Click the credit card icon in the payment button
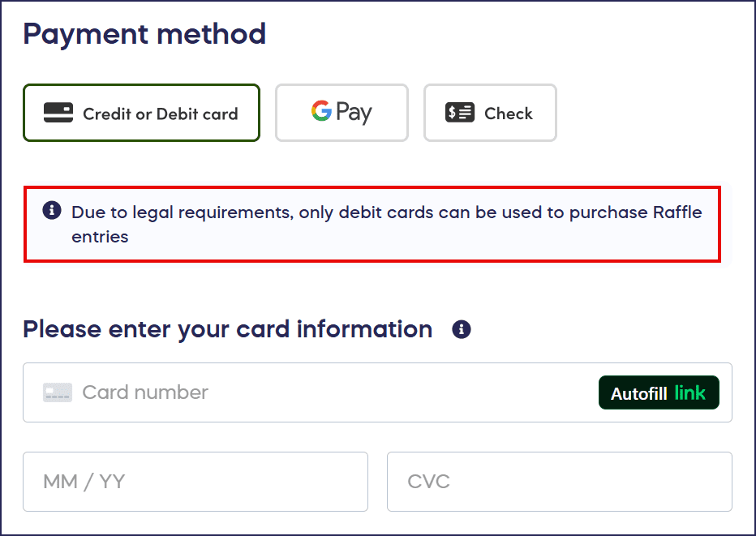 point(58,113)
